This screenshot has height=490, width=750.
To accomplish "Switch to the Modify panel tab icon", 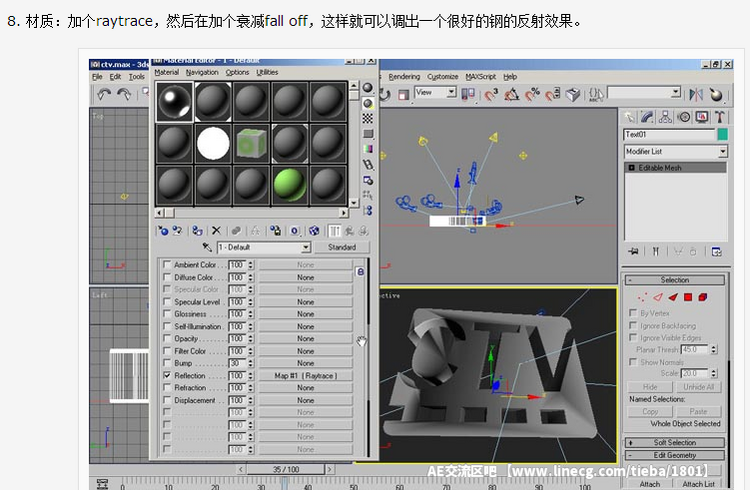I will pyautogui.click(x=647, y=117).
